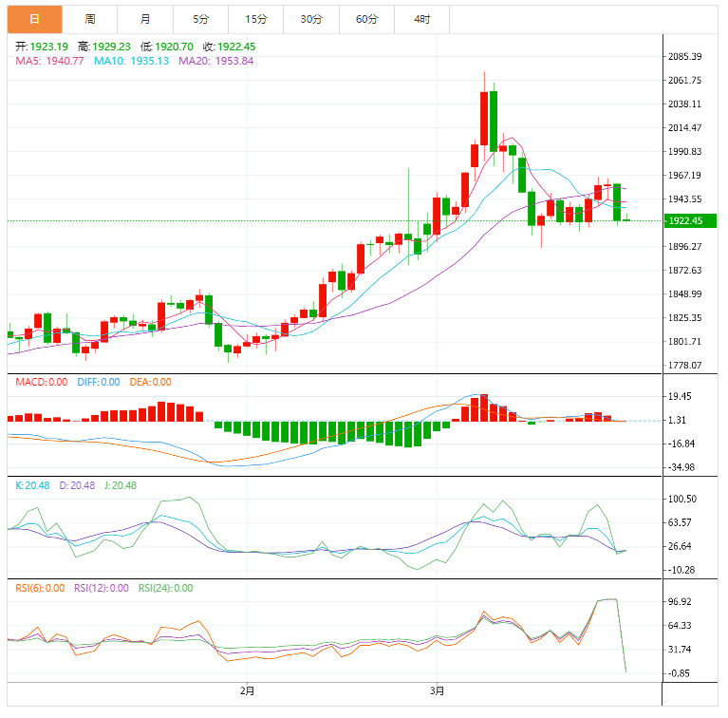Click the 1778.07 price axis label

685,366
